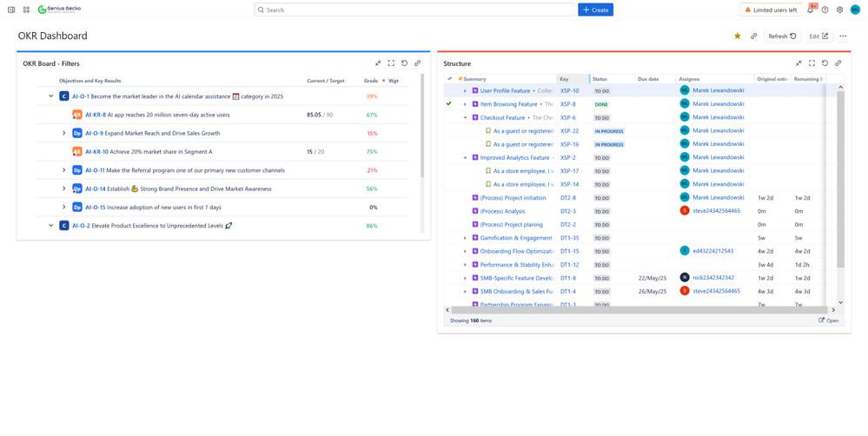The width and height of the screenshot is (868, 436).
Task: Click the story icon of XSP-22 row
Action: click(488, 131)
